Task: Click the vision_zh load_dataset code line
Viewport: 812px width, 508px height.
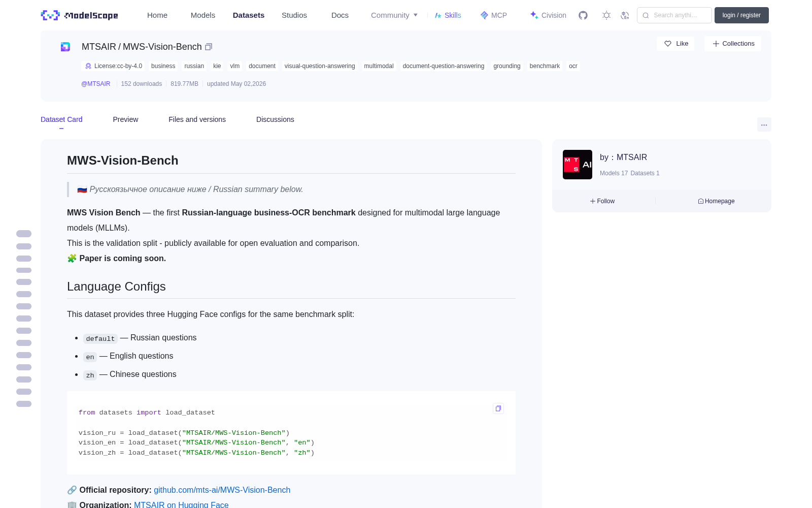Action: [x=196, y=453]
